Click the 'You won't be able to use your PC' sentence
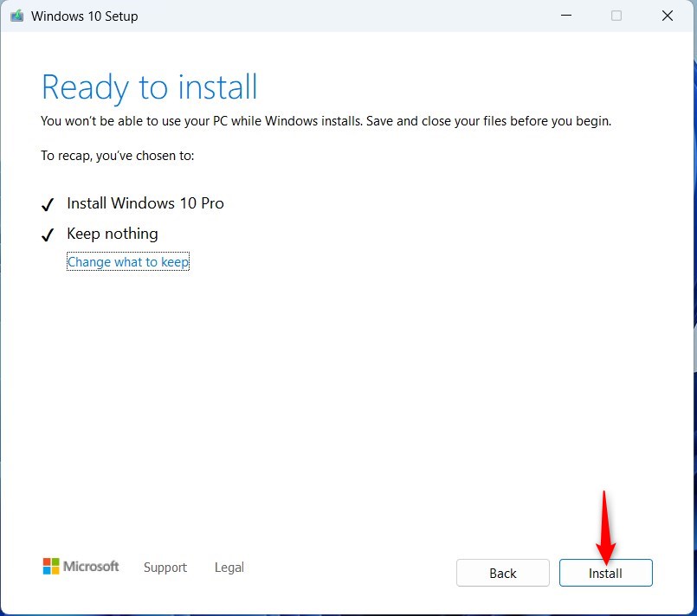This screenshot has height=616, width=697. (x=326, y=121)
